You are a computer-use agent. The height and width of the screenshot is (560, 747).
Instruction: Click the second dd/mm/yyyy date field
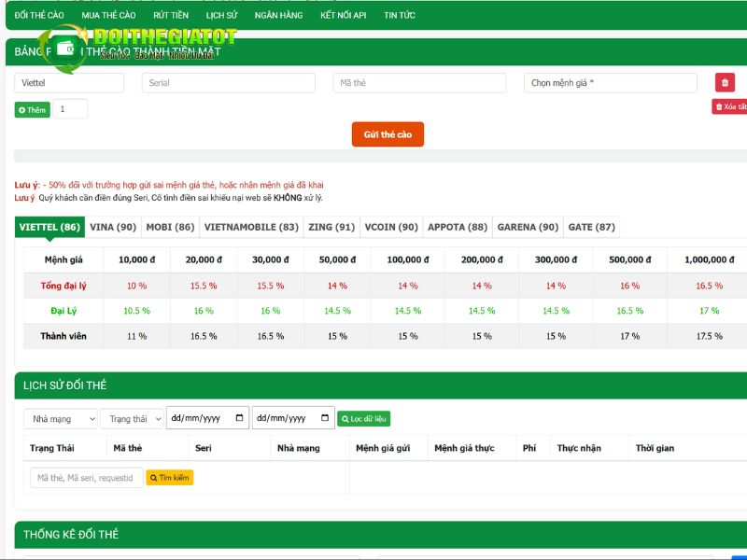[x=293, y=418]
